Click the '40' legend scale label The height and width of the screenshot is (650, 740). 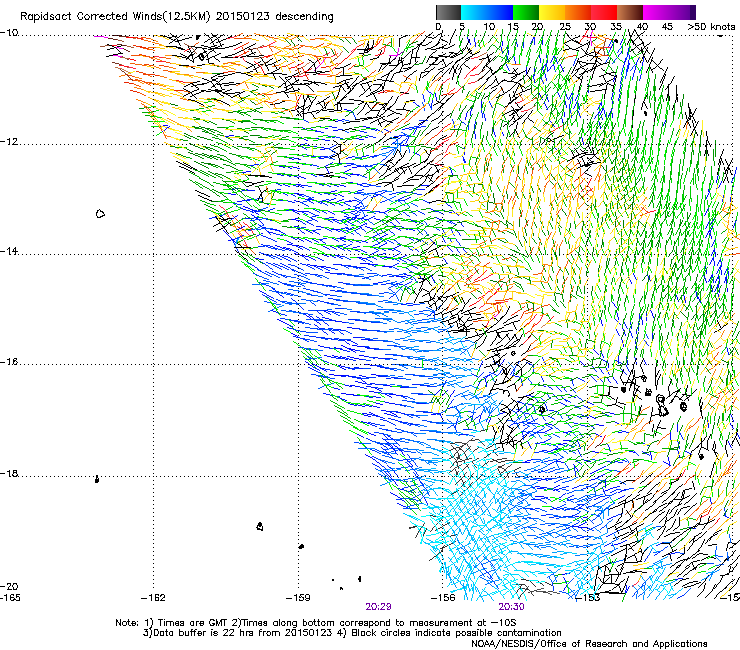642,27
